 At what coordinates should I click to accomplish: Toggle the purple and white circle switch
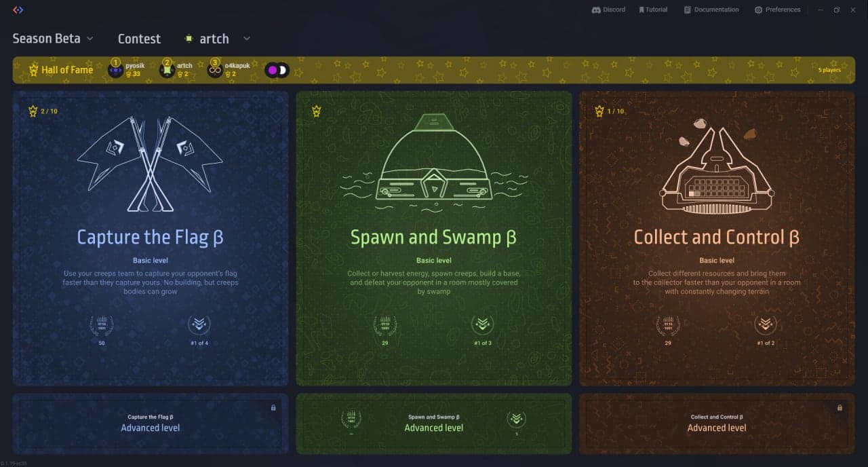point(277,70)
